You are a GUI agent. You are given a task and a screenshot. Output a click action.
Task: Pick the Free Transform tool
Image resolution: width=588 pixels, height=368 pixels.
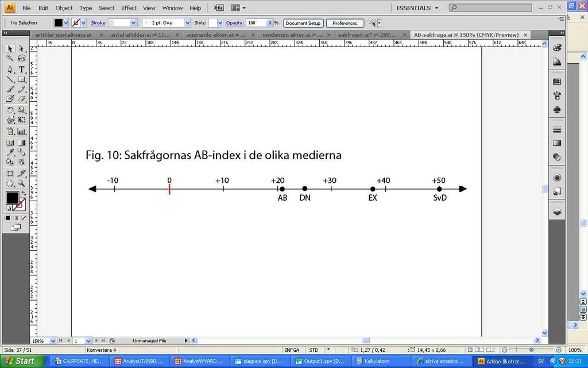[x=21, y=120]
